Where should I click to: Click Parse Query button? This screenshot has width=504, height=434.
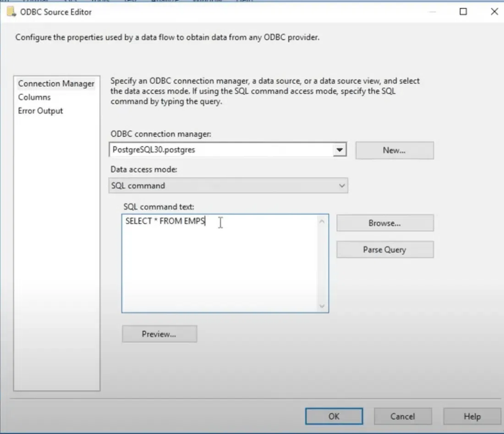click(x=385, y=249)
